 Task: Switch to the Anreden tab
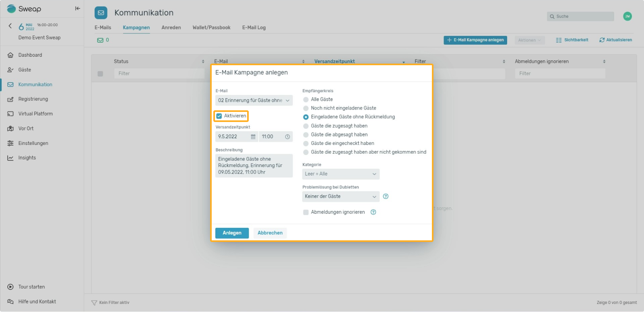pyautogui.click(x=171, y=27)
